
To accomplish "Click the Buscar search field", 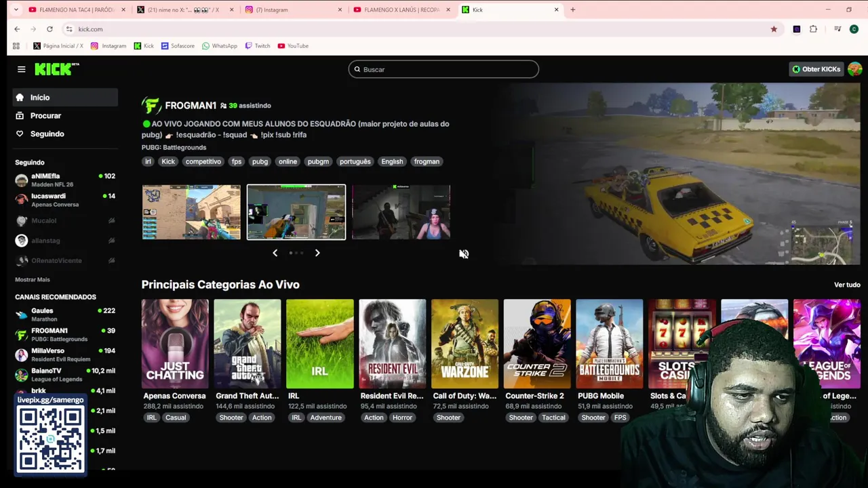I will pos(443,69).
